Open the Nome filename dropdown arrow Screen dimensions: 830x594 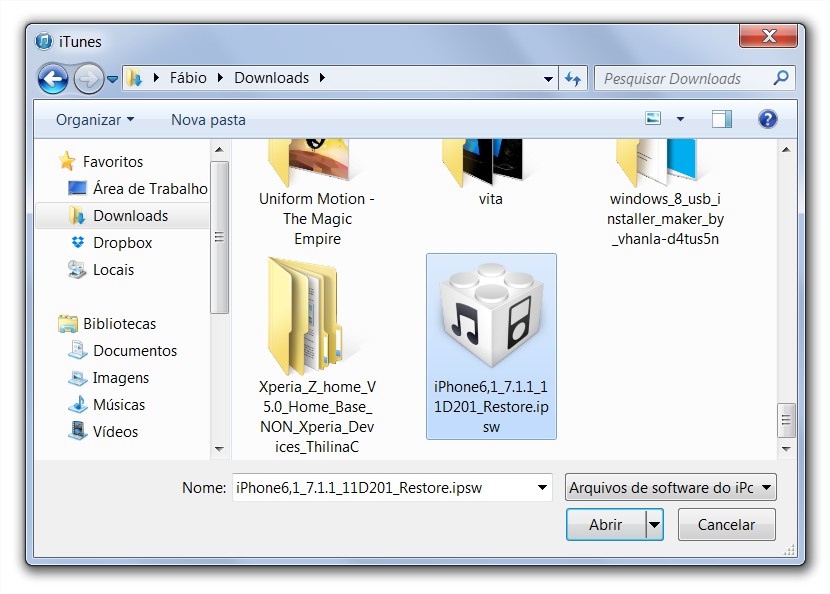542,488
